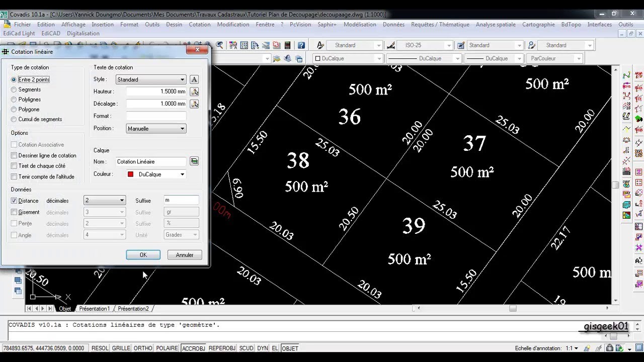
Task: Click the clean screen square icon in status bar
Action: coord(638,348)
